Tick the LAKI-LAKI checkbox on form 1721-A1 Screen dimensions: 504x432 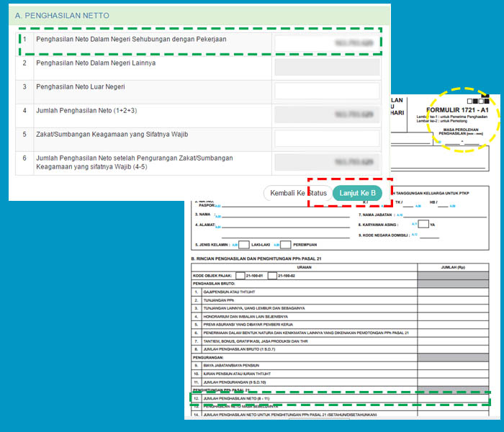coord(243,245)
